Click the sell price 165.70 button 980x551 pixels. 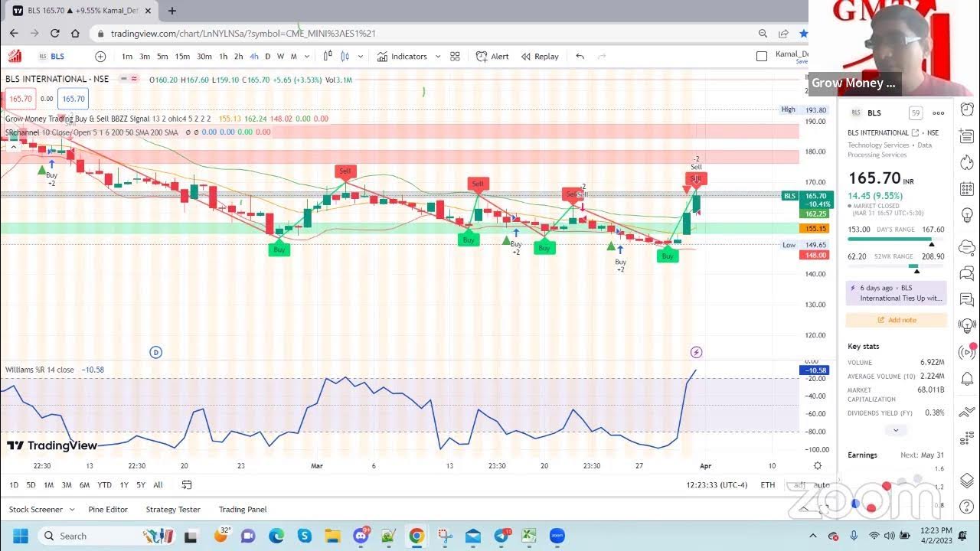pos(19,99)
